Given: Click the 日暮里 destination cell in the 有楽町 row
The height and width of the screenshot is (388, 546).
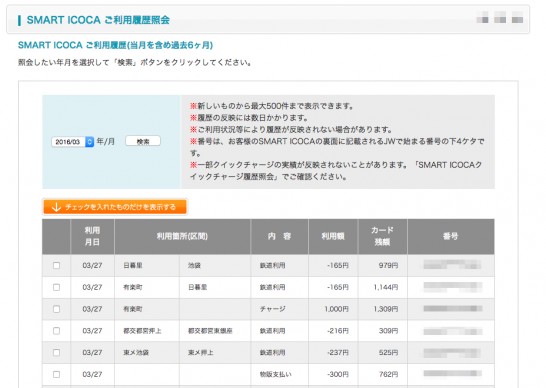Looking at the screenshot, I should (x=215, y=287).
